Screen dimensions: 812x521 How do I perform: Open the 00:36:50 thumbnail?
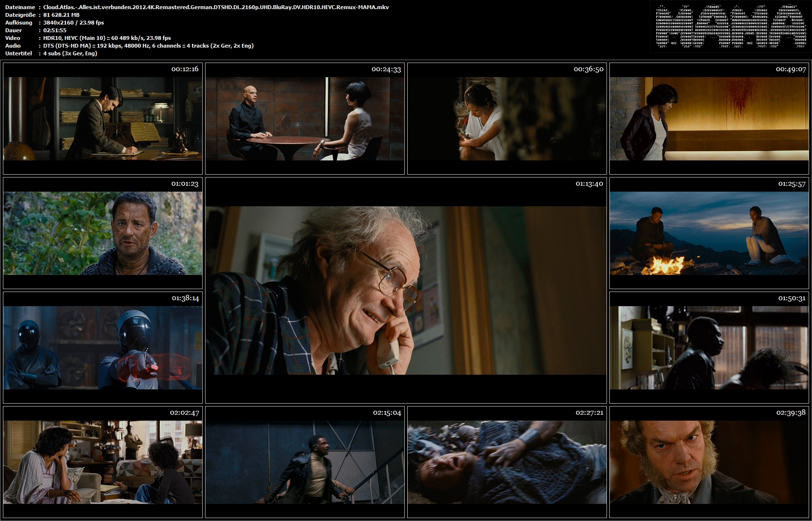point(507,118)
